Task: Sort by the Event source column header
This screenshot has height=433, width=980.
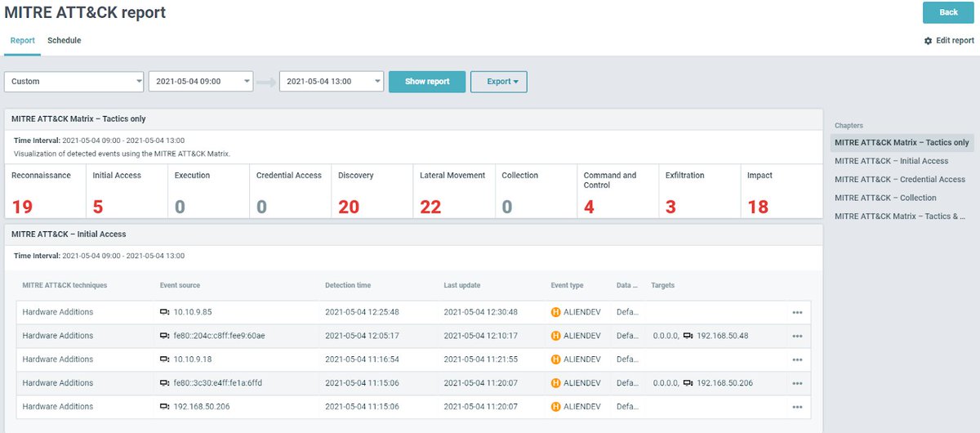Action: 180,286
